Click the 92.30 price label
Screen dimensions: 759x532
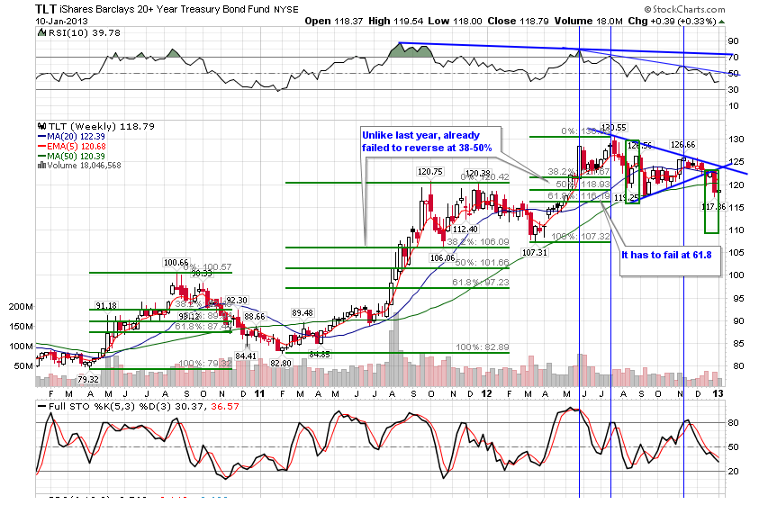point(237,300)
